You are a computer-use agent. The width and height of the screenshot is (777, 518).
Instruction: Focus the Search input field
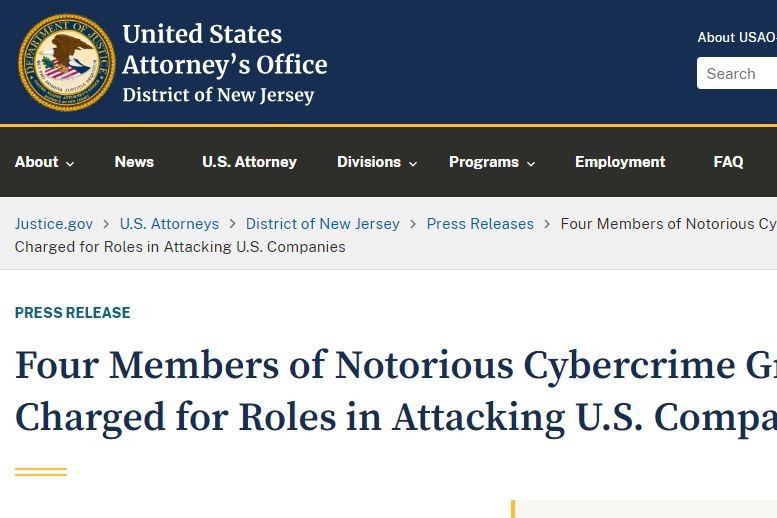[x=738, y=73]
